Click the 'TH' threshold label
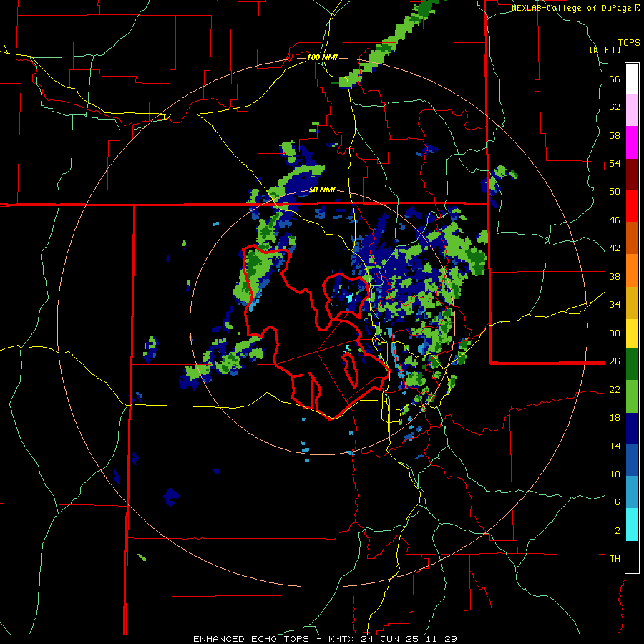 tap(615, 559)
